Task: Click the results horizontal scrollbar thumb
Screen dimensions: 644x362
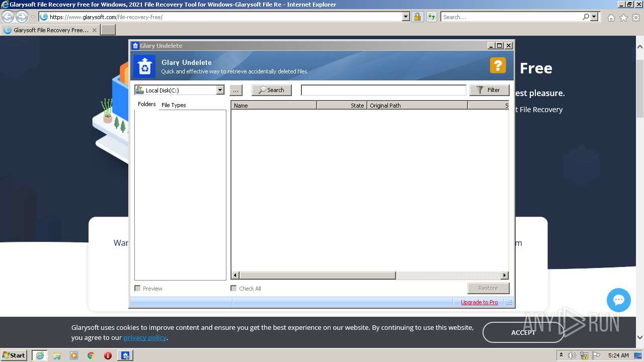Action: click(317, 276)
